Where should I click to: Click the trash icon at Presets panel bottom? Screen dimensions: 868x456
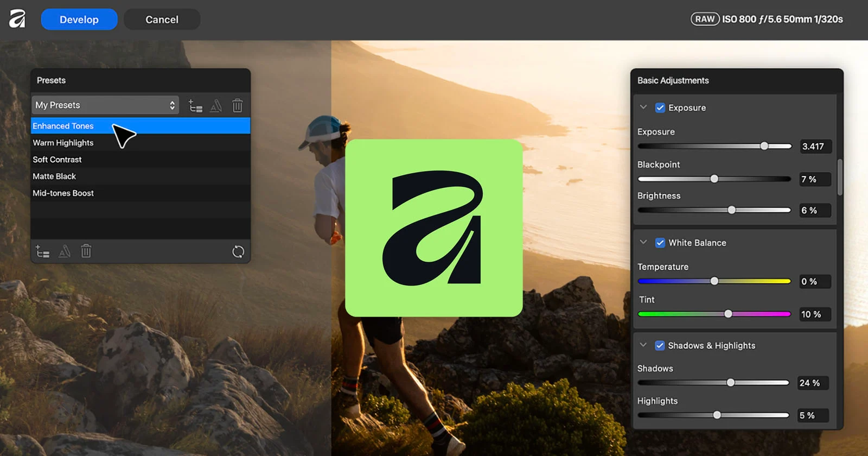pyautogui.click(x=86, y=251)
